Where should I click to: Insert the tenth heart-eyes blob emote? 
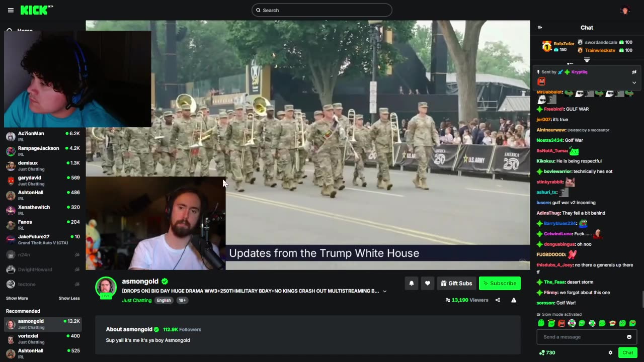coord(632,323)
